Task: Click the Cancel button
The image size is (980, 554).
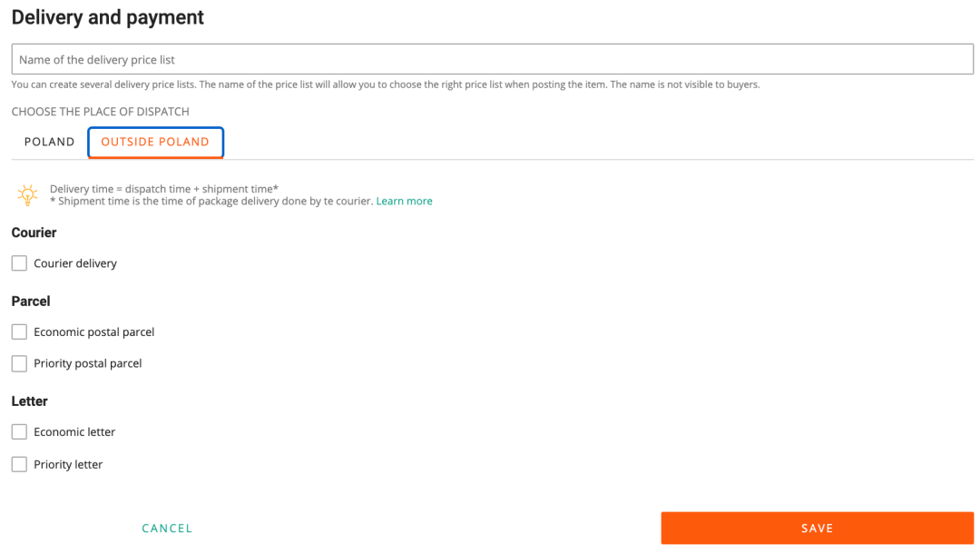Action: pyautogui.click(x=167, y=529)
